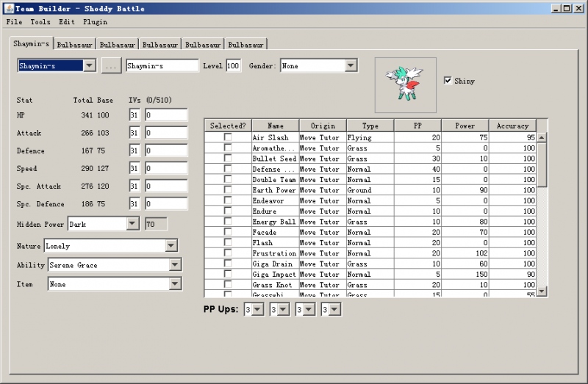Viewport: 588px width, 384px height.
Task: Click the Level field
Action: [233, 65]
